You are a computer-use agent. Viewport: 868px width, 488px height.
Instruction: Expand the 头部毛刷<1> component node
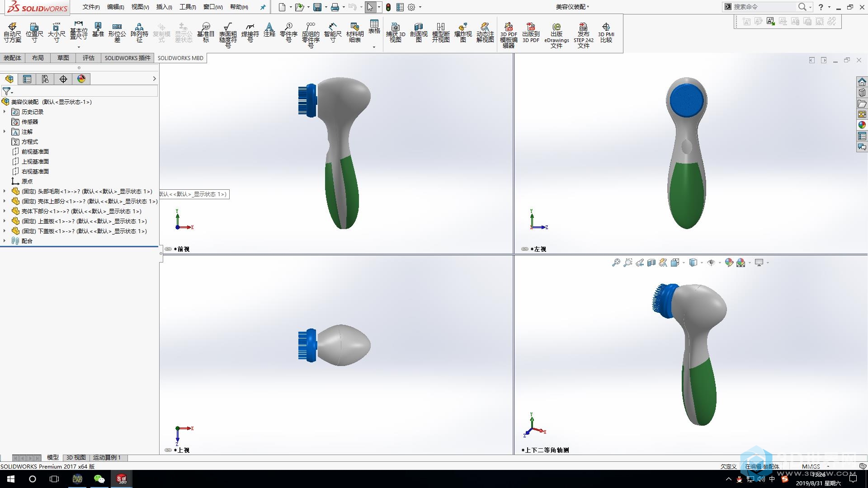[x=5, y=191]
